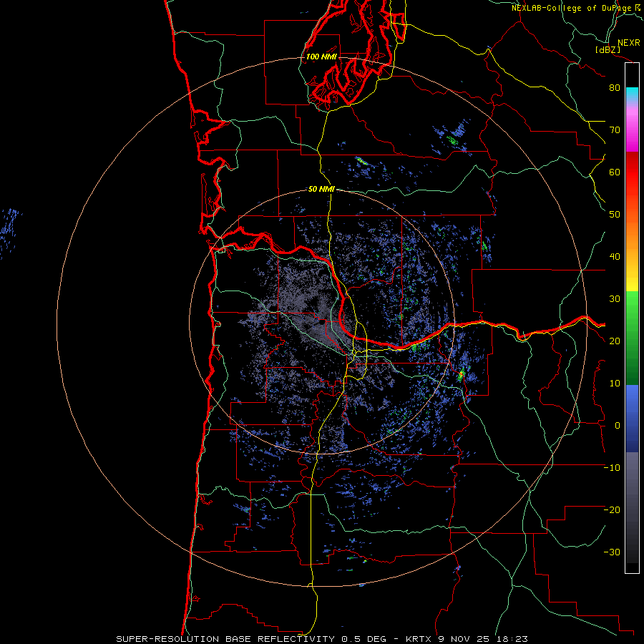Select the NEXR label above the scale
The image size is (644, 644).
click(x=628, y=43)
